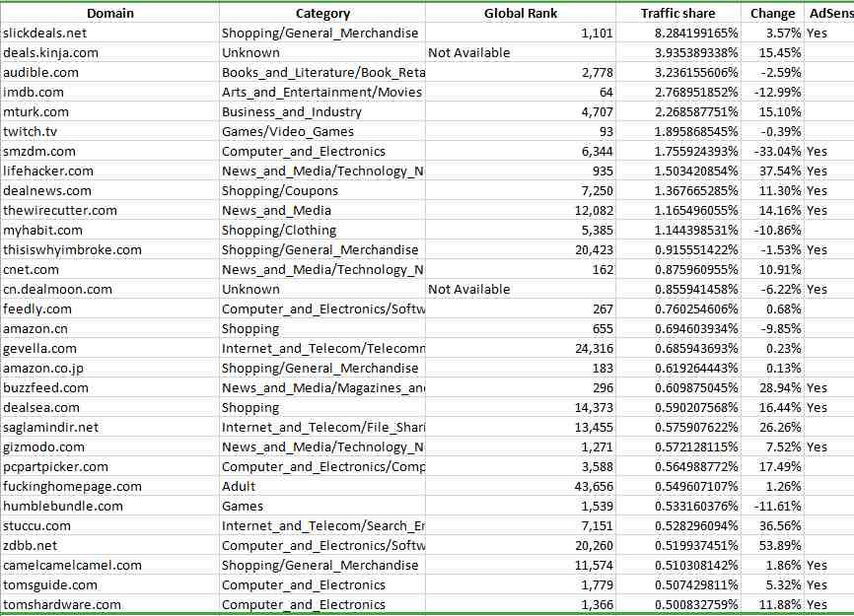Click the Domain column header
854x616 pixels.
tap(109, 13)
